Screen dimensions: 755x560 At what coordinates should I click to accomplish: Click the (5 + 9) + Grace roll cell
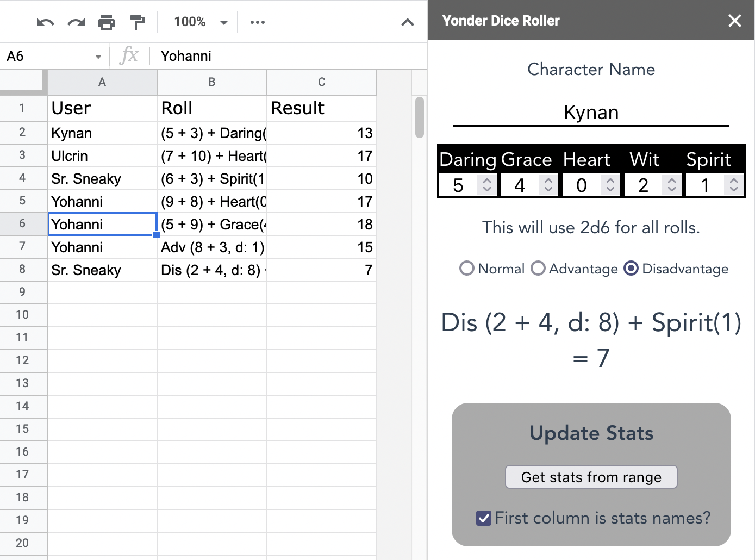[212, 224]
